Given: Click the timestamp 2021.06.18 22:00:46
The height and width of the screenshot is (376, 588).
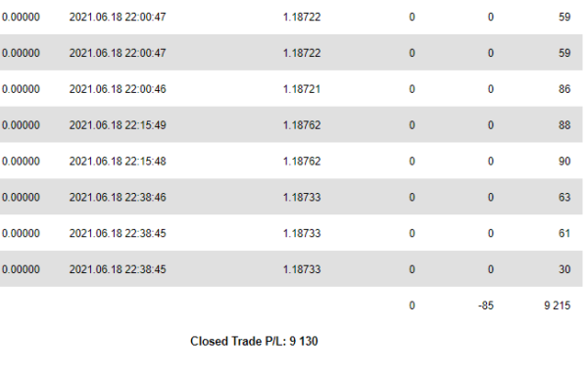Looking at the screenshot, I should point(118,89).
